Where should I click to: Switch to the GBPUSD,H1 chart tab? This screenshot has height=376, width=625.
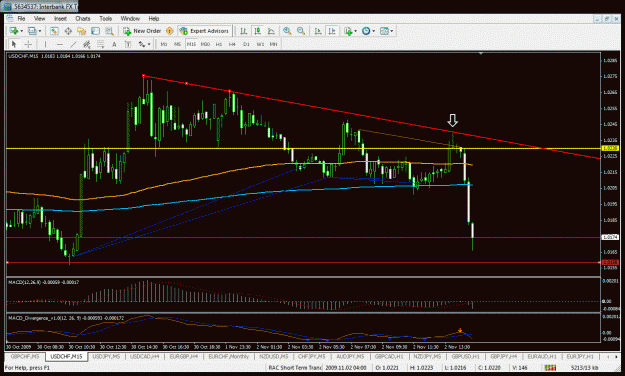pos(465,356)
